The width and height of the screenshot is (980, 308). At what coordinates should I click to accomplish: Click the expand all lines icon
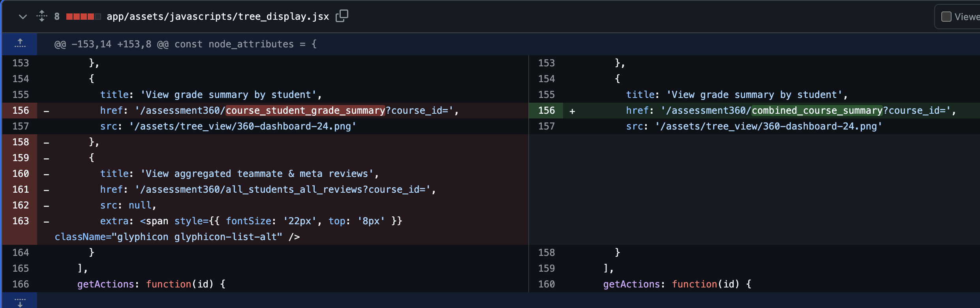click(x=41, y=16)
